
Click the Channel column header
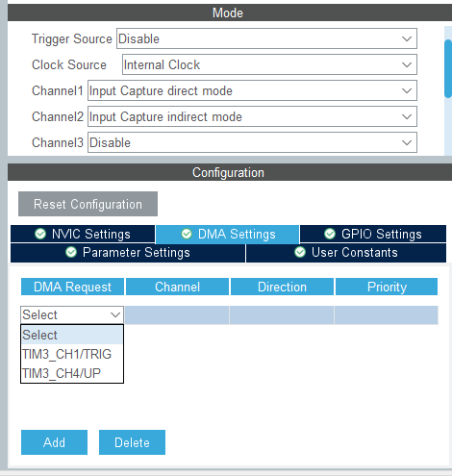[177, 287]
